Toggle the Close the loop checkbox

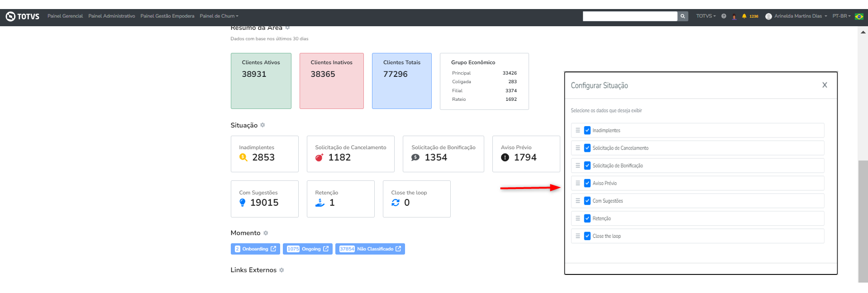(x=587, y=236)
